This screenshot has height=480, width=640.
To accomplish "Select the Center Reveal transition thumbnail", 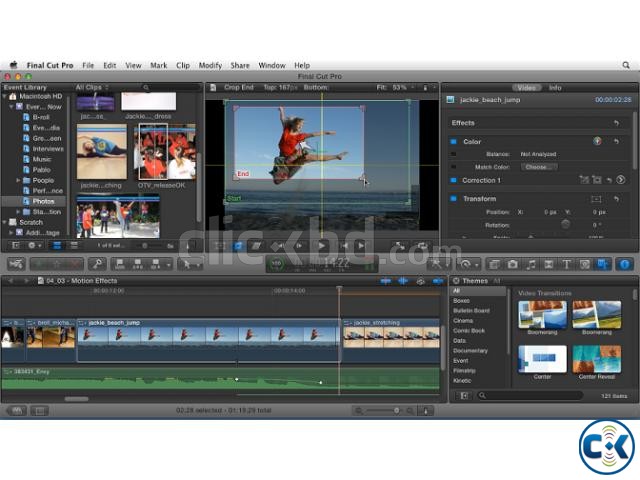I will [596, 359].
